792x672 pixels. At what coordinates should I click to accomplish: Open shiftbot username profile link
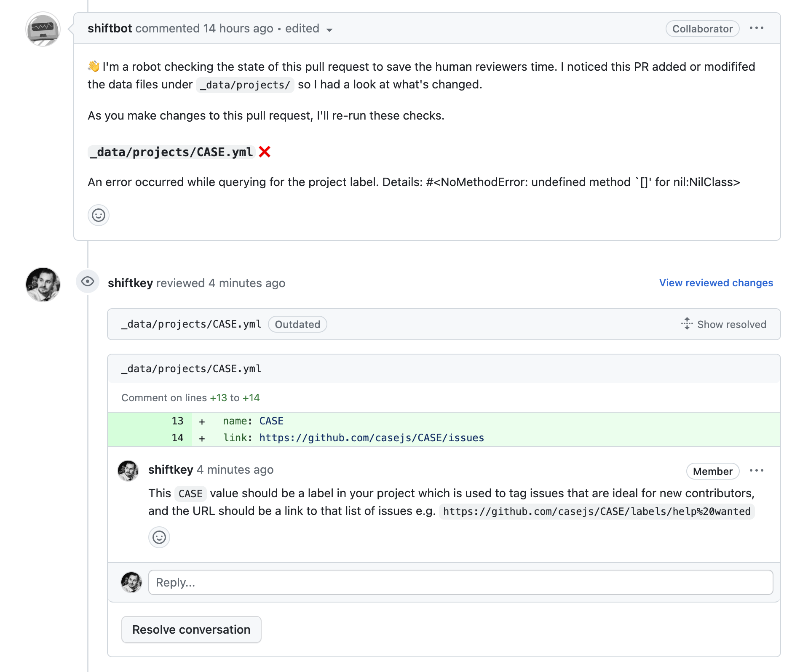pyautogui.click(x=110, y=28)
